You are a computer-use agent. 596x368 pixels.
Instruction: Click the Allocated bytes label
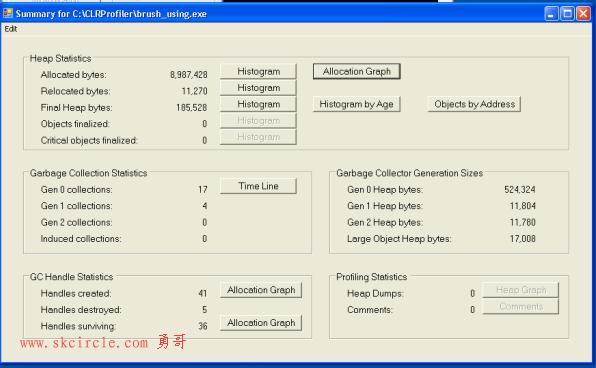tap(73, 75)
